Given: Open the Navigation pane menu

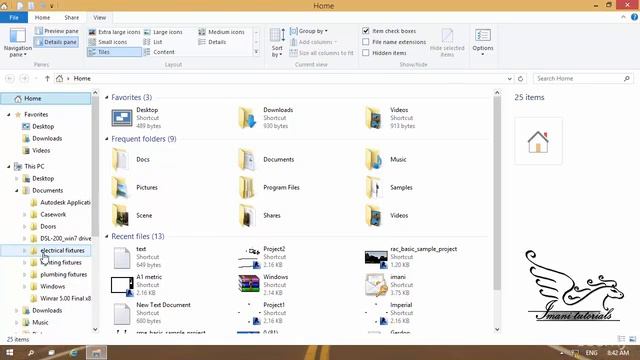Looking at the screenshot, I should (x=18, y=42).
